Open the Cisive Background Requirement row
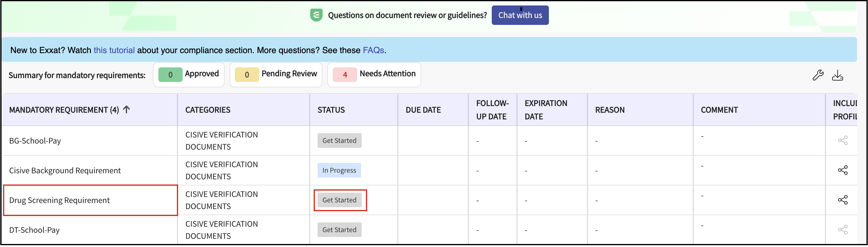This screenshot has width=868, height=247. click(65, 171)
